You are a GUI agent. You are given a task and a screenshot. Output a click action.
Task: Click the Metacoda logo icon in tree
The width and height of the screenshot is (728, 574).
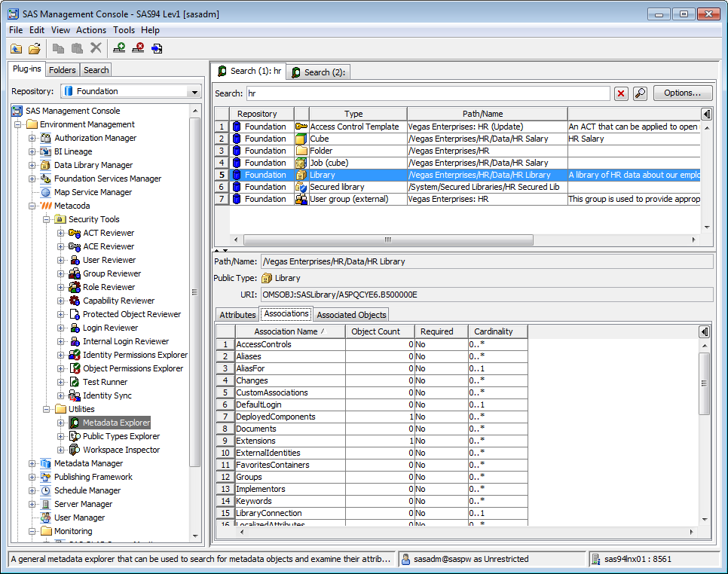click(46, 206)
